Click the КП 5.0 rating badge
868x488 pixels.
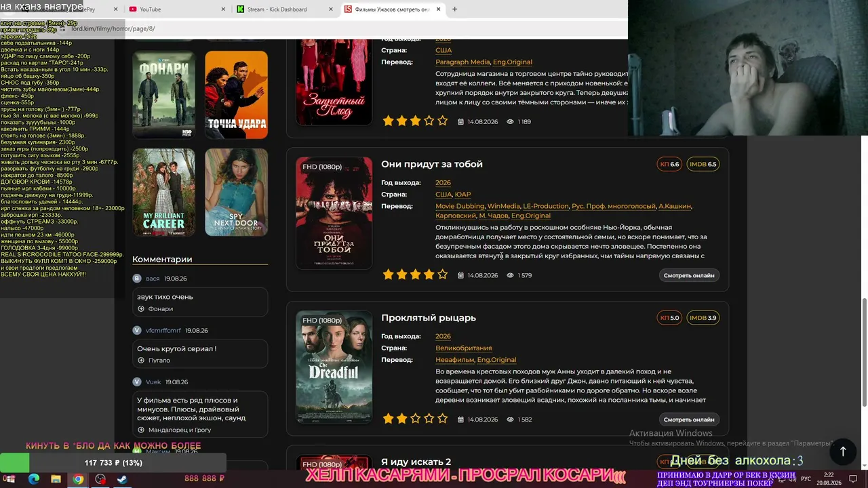point(670,318)
